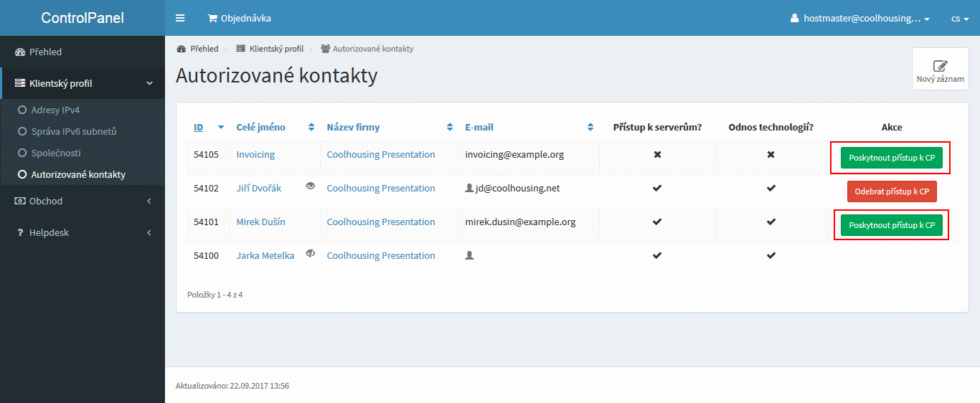Grant CP access for Invoicing contact
This screenshot has height=403, width=980.
coord(892,158)
